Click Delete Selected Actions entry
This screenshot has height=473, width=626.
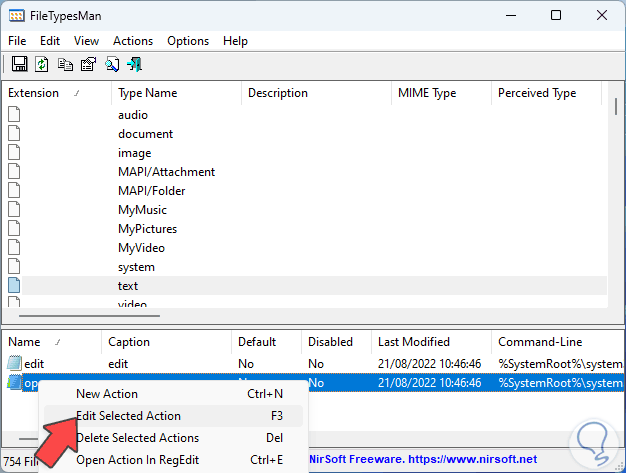[137, 438]
